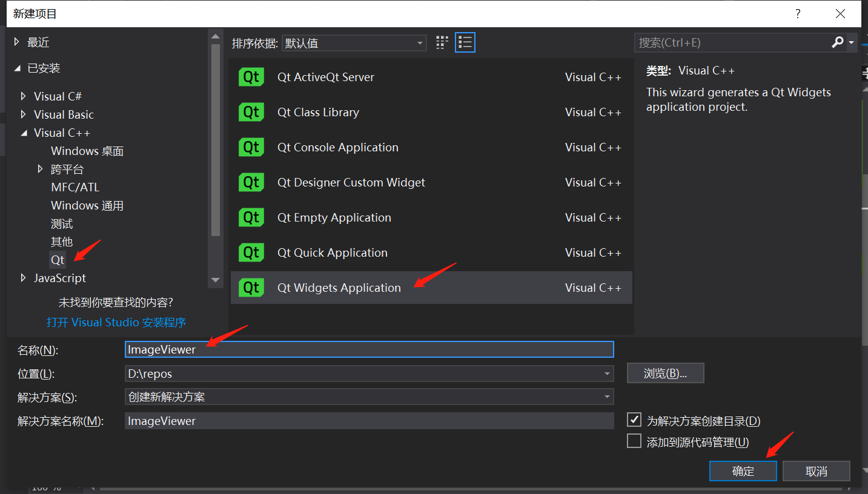Choose Qt Class Library template
This screenshot has height=494, width=868.
431,112
